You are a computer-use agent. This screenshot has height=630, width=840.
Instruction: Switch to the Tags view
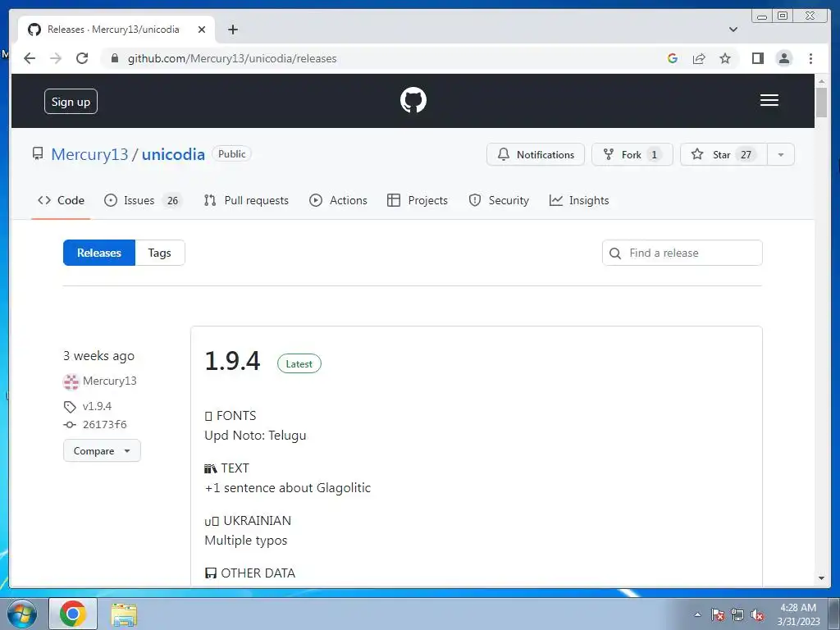[x=160, y=253]
